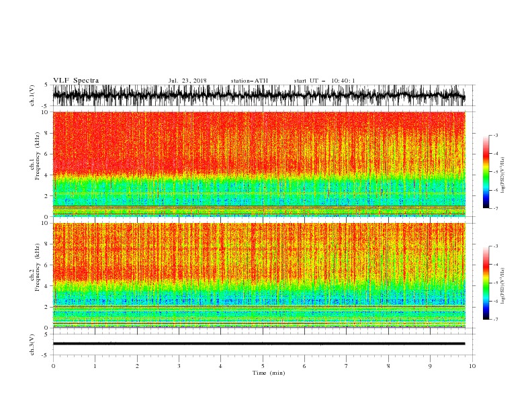Screen dimensions: 532x411
Task: Click the ch.1 color scale bar
Action: (486, 172)
